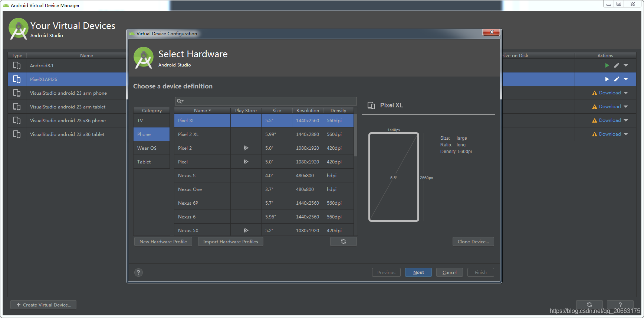Image resolution: width=644 pixels, height=318 pixels.
Task: Click Clone Device button
Action: tap(473, 241)
